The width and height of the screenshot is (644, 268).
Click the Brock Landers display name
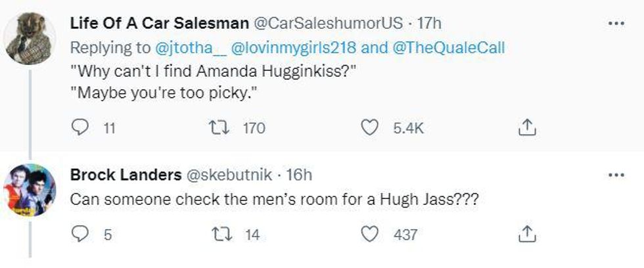coord(125,176)
